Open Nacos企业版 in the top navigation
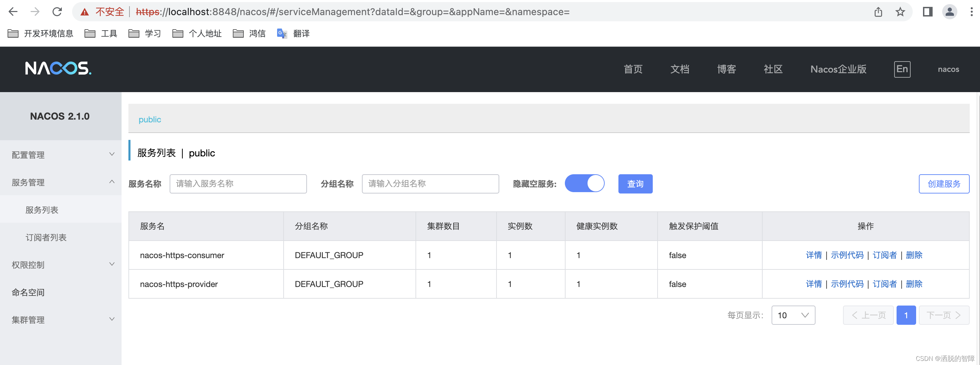The width and height of the screenshot is (980, 365). click(x=838, y=69)
